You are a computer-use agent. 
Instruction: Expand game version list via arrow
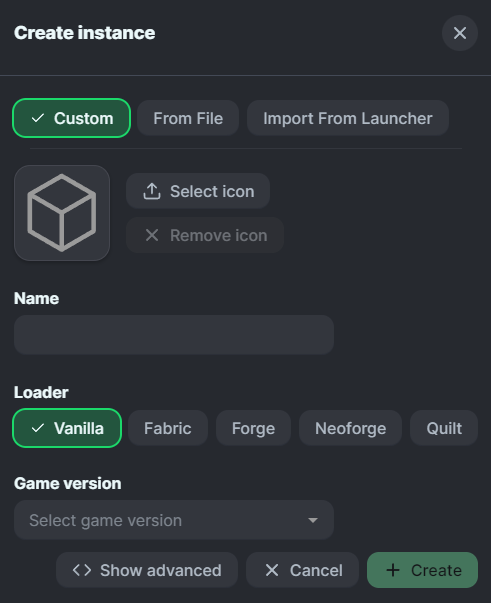(x=313, y=520)
